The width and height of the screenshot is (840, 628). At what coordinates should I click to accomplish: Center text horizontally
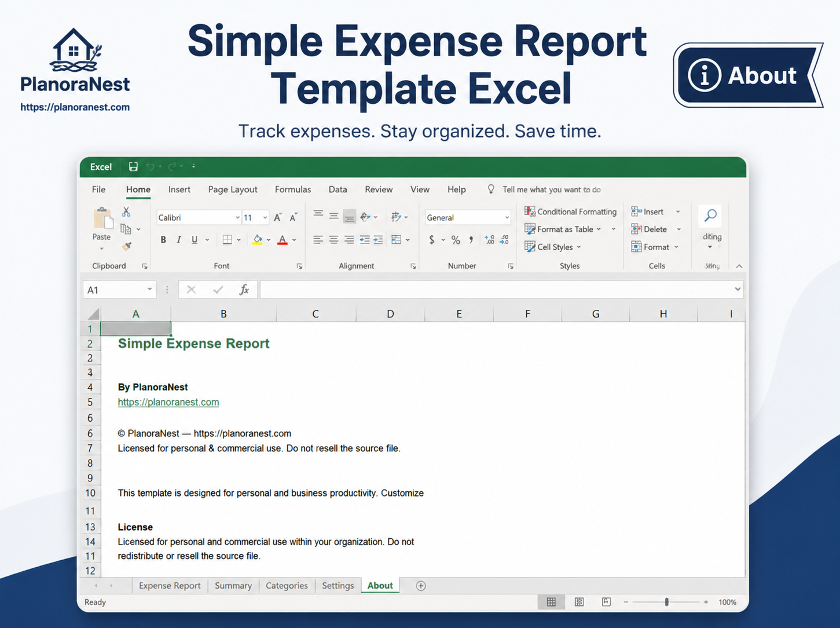click(x=333, y=240)
